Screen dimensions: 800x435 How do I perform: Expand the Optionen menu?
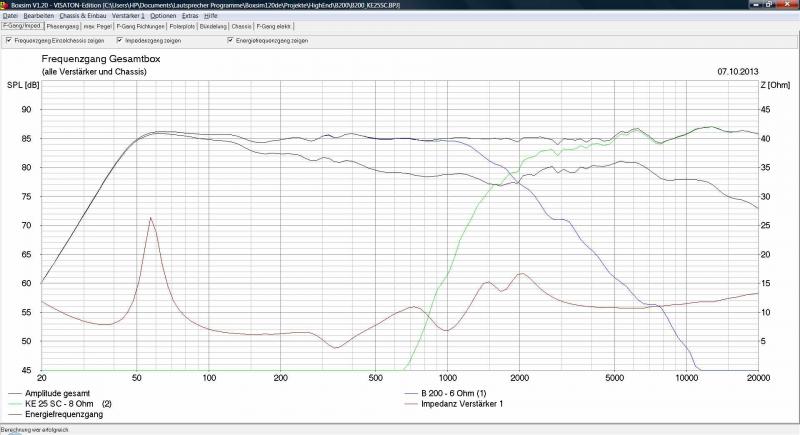click(x=162, y=16)
